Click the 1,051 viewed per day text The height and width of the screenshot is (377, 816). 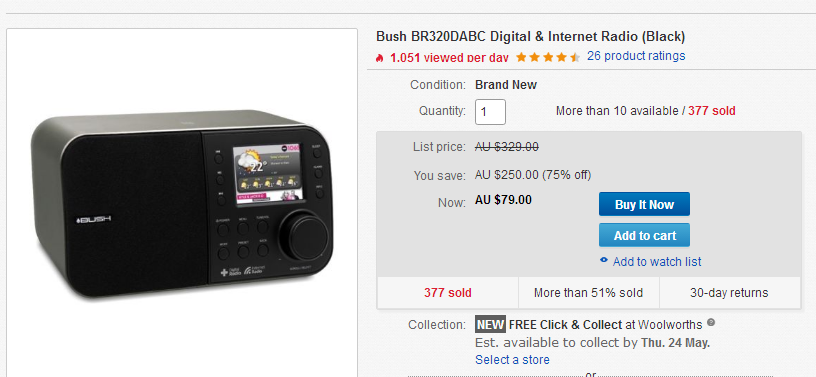[x=449, y=57]
